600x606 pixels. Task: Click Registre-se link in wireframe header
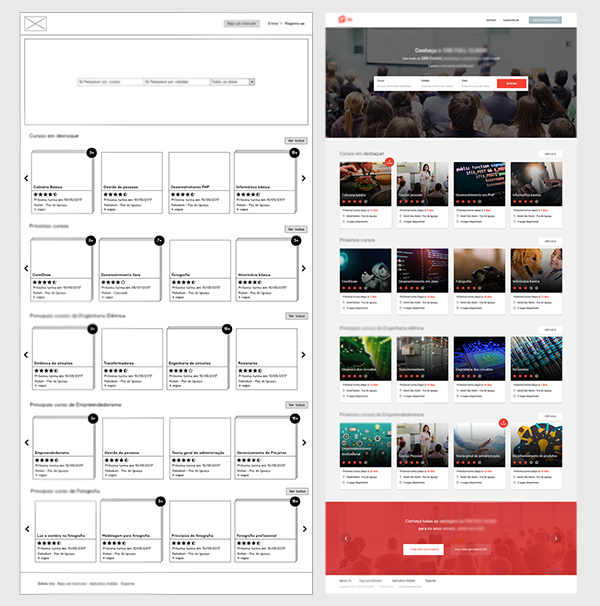[295, 24]
